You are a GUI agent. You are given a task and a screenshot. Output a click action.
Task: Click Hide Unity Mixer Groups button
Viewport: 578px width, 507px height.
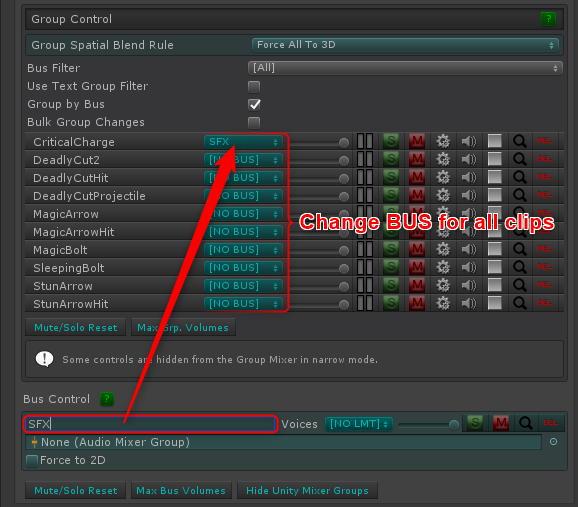(307, 490)
